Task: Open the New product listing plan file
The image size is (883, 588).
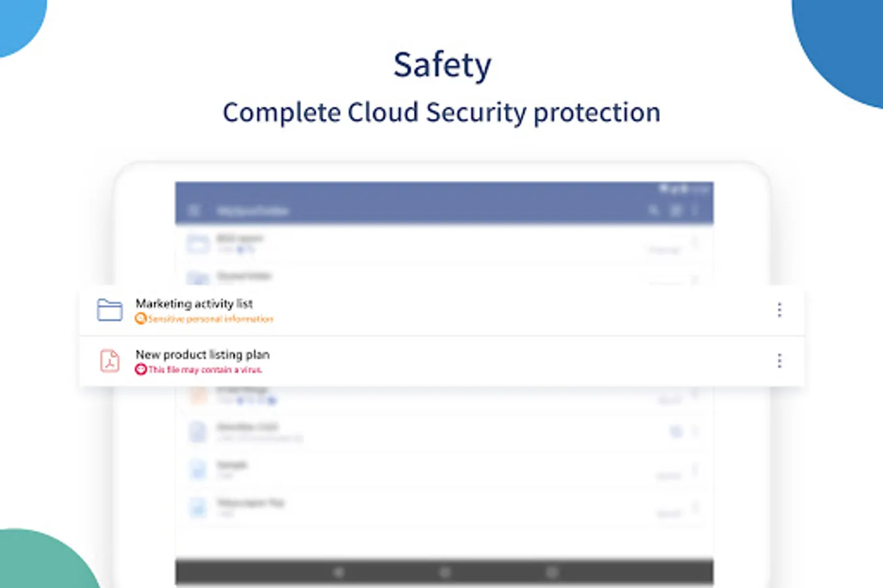Action: [202, 354]
